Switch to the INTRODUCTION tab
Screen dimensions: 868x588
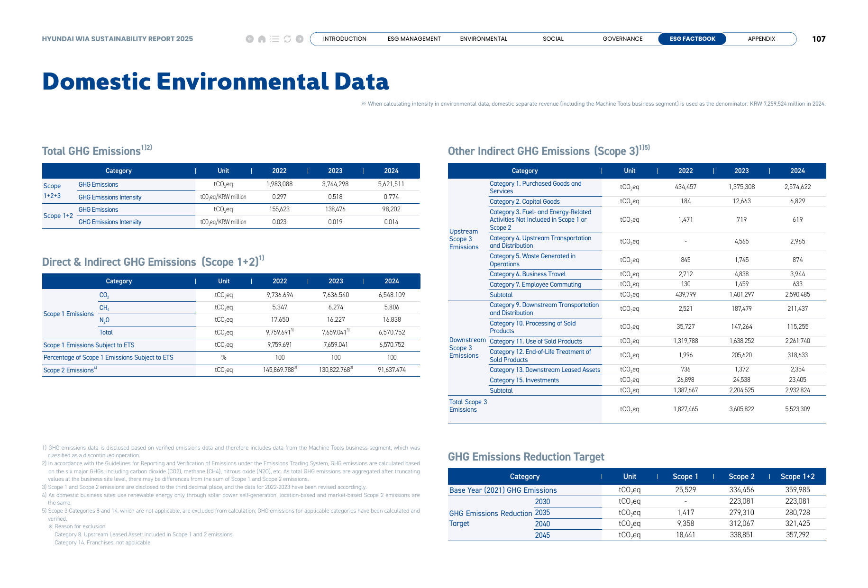[345, 39]
